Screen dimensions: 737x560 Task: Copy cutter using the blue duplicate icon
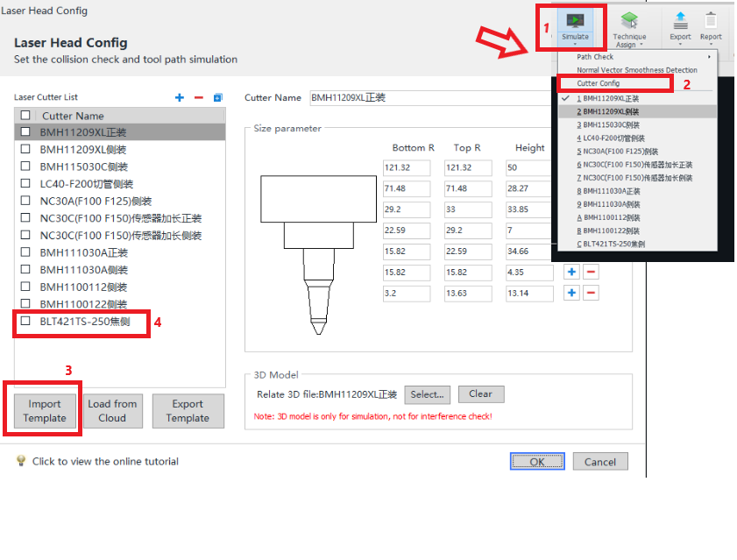(217, 97)
